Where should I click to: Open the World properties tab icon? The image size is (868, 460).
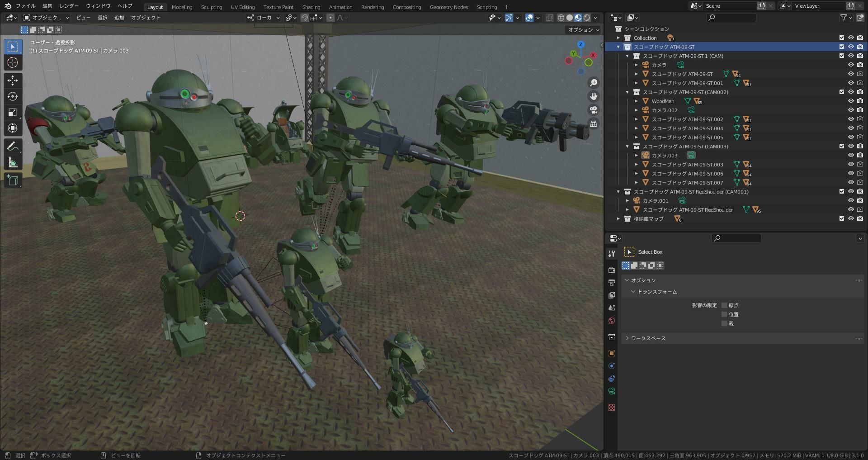tap(612, 321)
